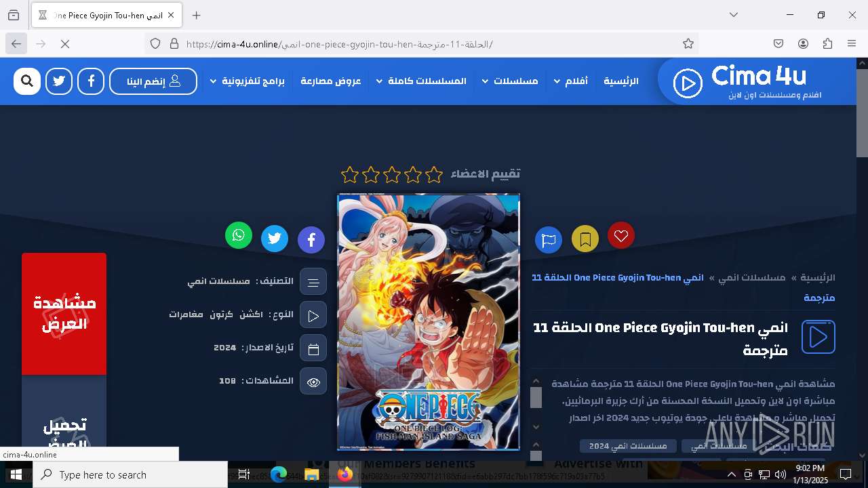Open the مسلسلات انمي category value link
The height and width of the screenshot is (488, 868).
coord(218,281)
